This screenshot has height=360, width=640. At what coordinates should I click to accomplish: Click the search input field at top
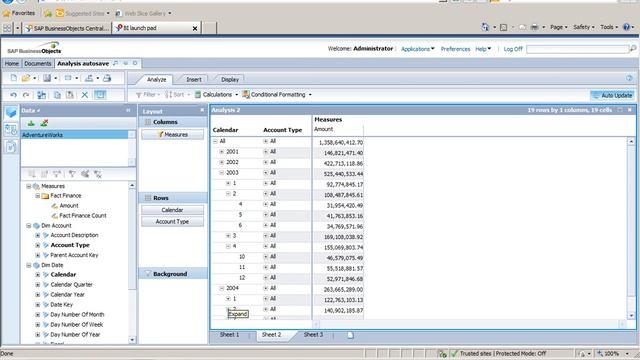578,49
